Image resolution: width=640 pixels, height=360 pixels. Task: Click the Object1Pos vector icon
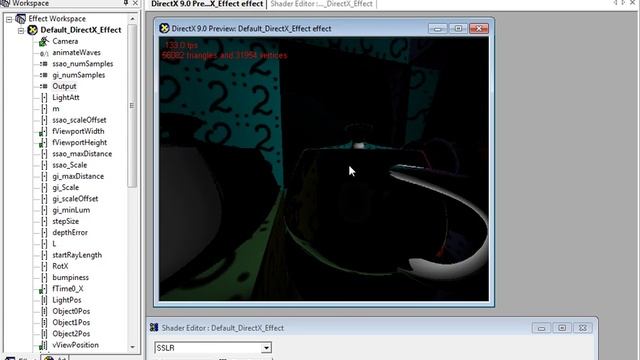pos(44,322)
